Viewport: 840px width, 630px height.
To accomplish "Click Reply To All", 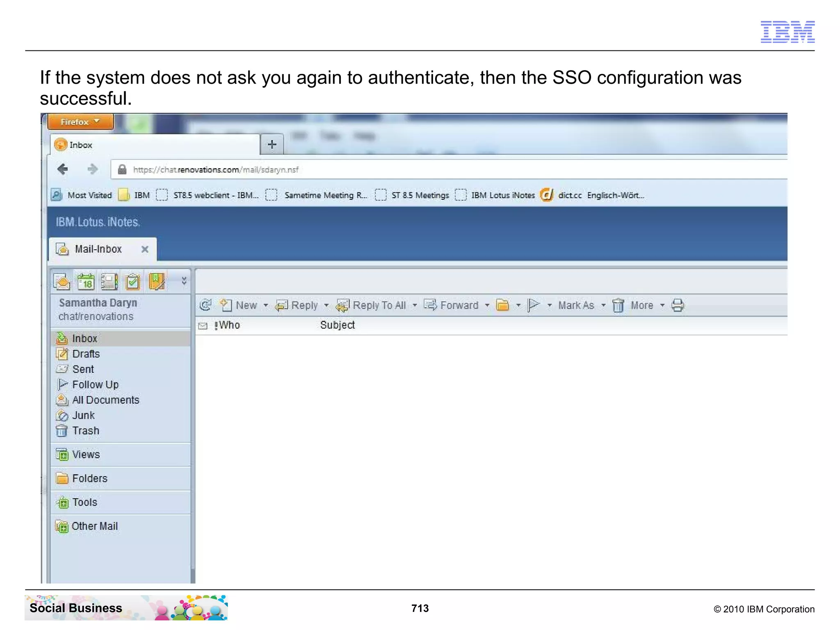I will pos(371,305).
